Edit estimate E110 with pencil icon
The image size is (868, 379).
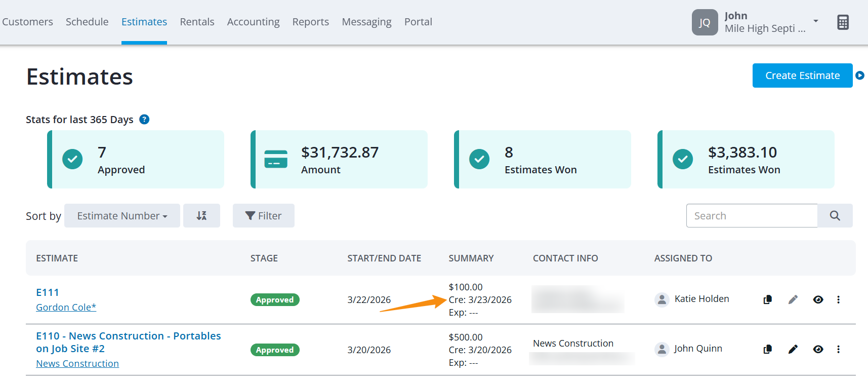click(793, 349)
